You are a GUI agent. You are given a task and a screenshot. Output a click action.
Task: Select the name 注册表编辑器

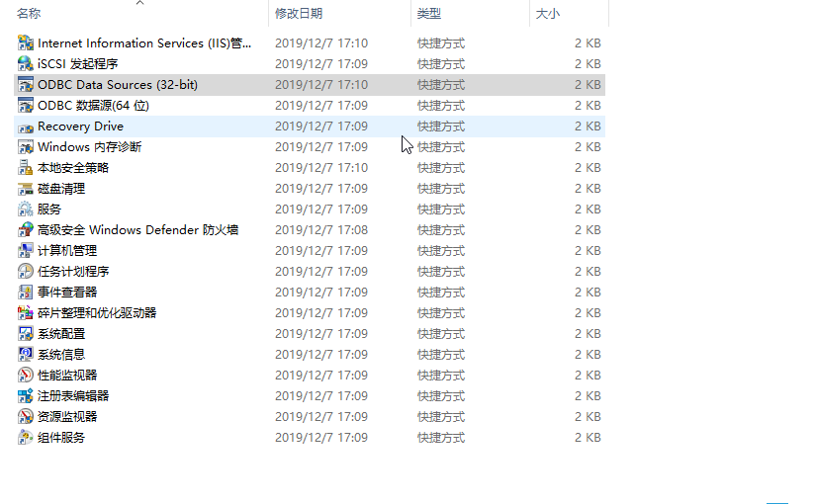(x=73, y=396)
